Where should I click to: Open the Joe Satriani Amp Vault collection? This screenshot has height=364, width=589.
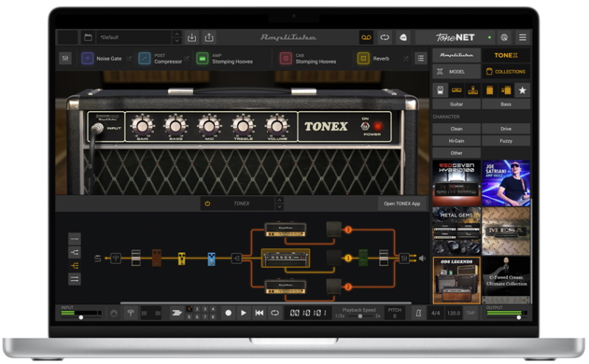click(x=506, y=183)
